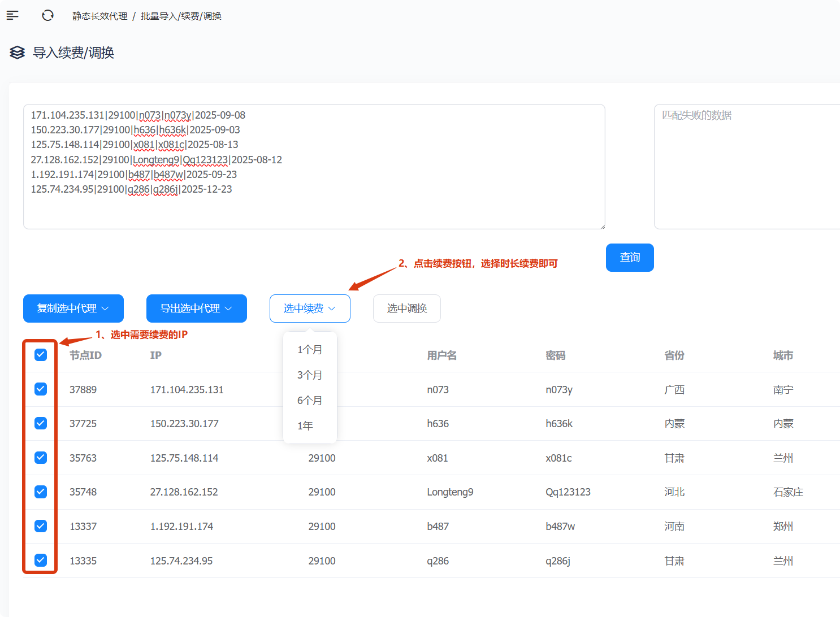The width and height of the screenshot is (840, 617).
Task: Choose 1个月 renewal duration
Action: click(x=310, y=350)
